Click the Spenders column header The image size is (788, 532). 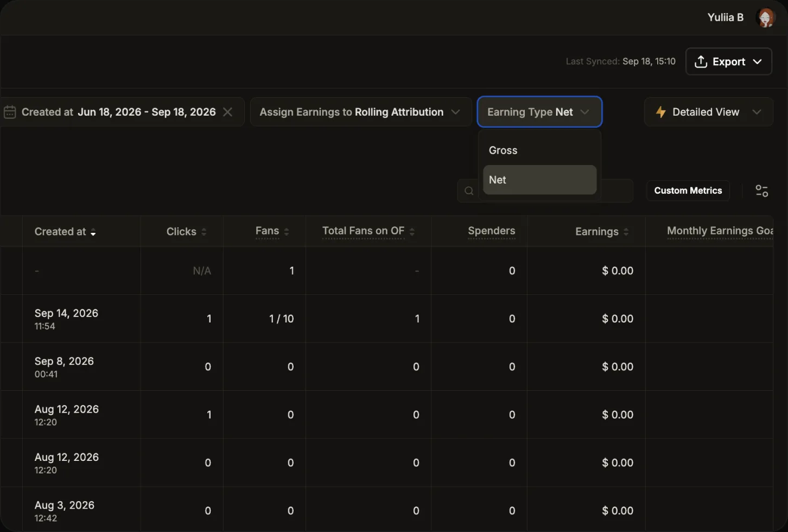tap(491, 231)
